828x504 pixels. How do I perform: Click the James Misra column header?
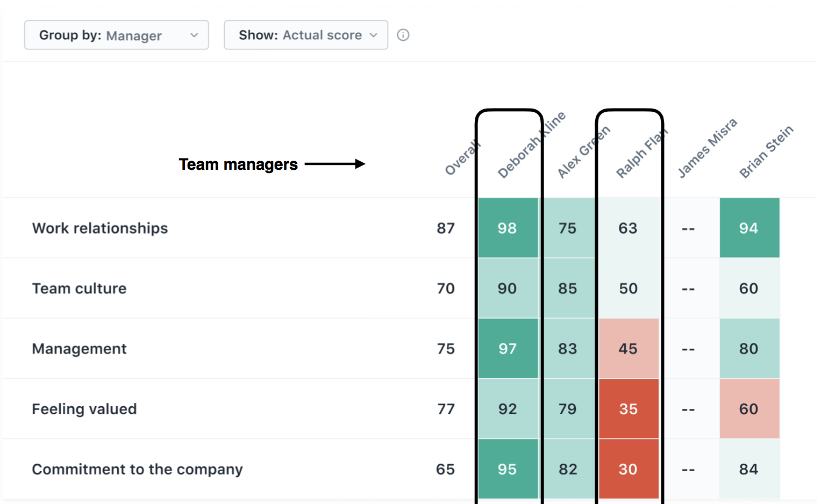click(707, 148)
